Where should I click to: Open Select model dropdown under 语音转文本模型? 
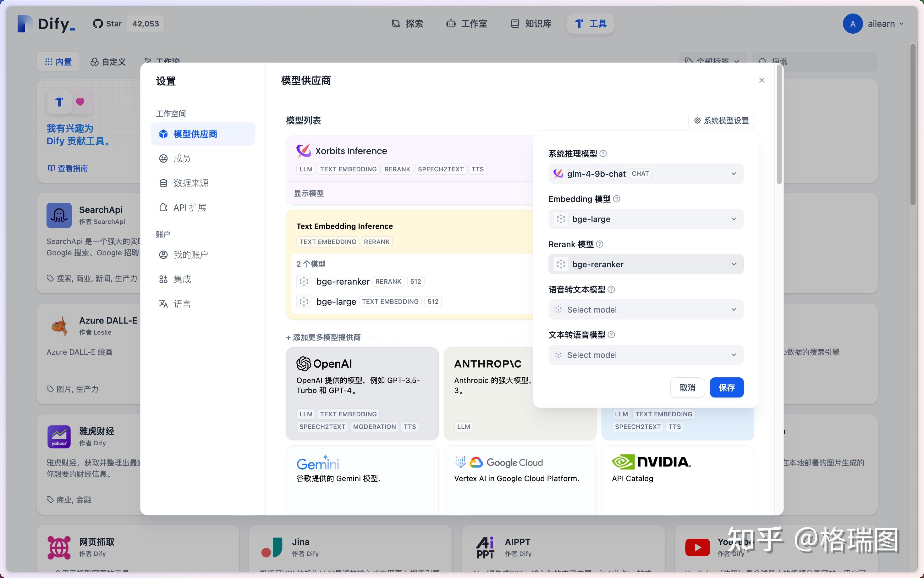tap(645, 309)
